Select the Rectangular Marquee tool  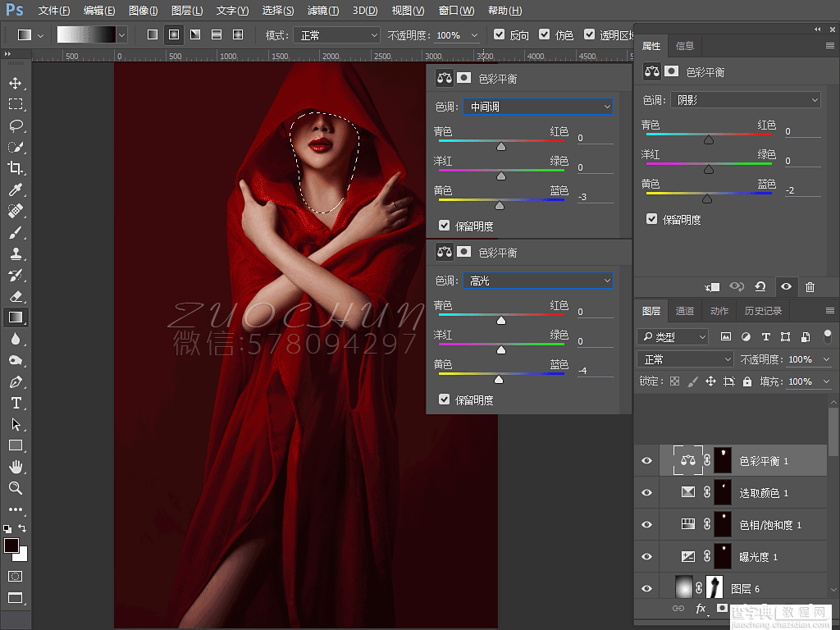coord(15,104)
